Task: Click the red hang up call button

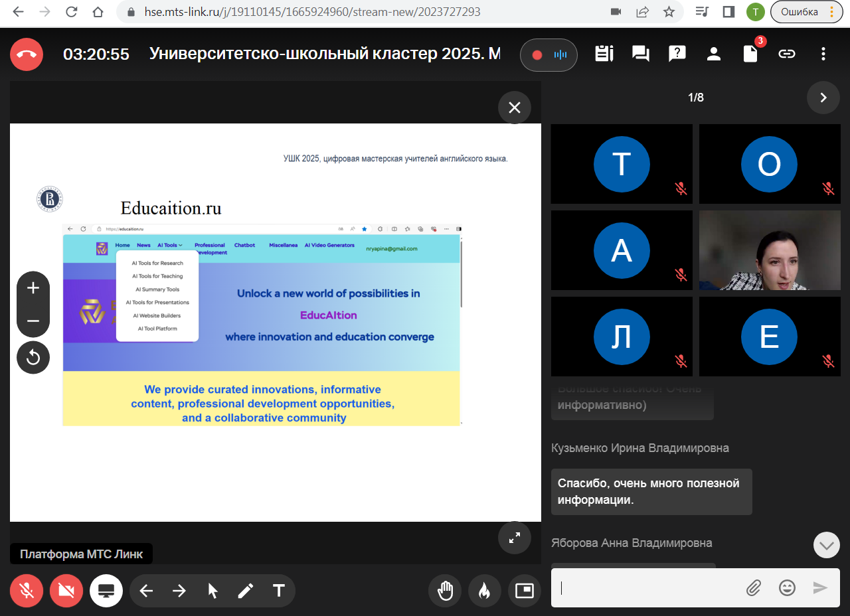Action: point(27,54)
